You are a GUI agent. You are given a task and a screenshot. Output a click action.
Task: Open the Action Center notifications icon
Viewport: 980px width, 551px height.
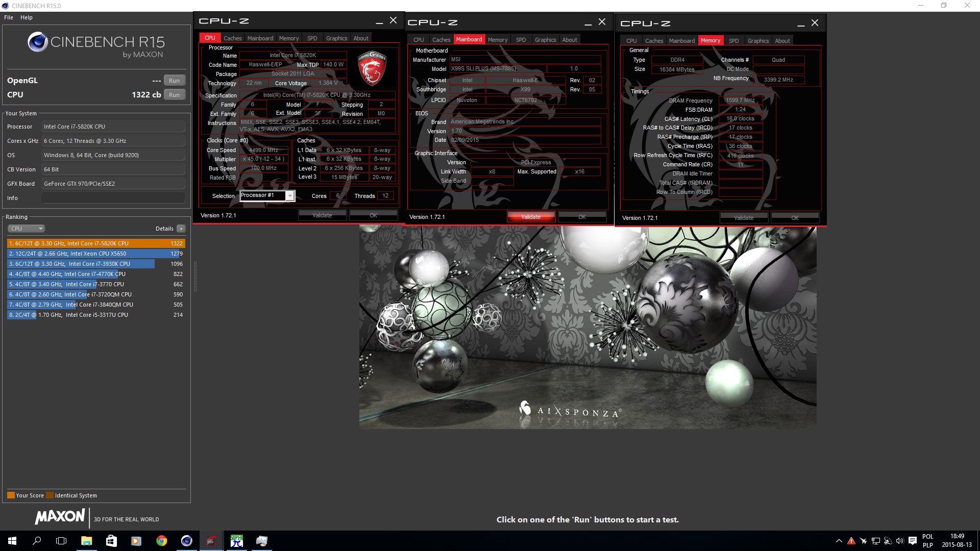coord(913,541)
